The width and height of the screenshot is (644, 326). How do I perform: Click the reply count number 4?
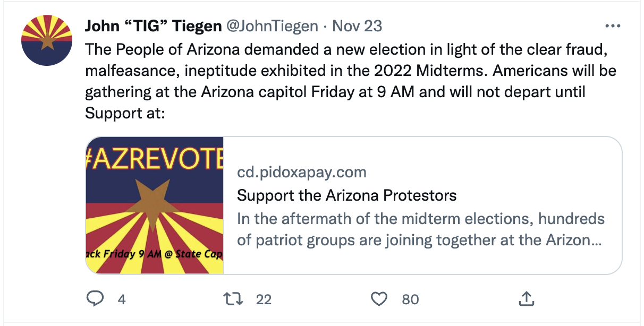pyautogui.click(x=122, y=299)
